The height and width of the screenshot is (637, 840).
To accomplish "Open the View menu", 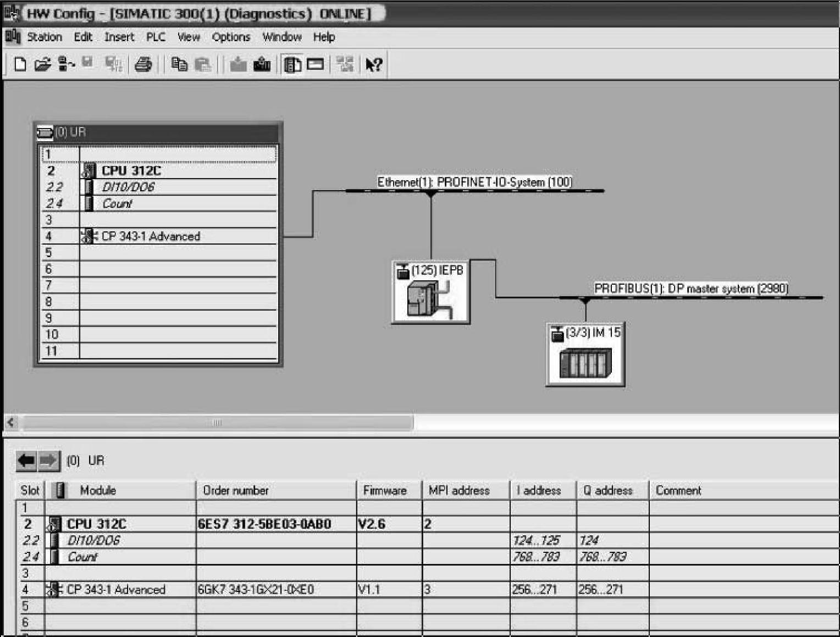I will tap(189, 37).
